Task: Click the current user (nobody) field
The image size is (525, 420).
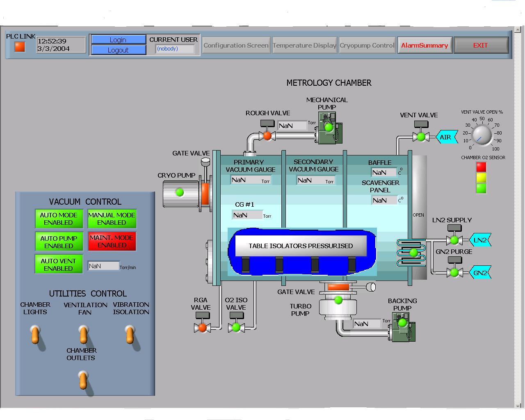Action: [x=175, y=49]
